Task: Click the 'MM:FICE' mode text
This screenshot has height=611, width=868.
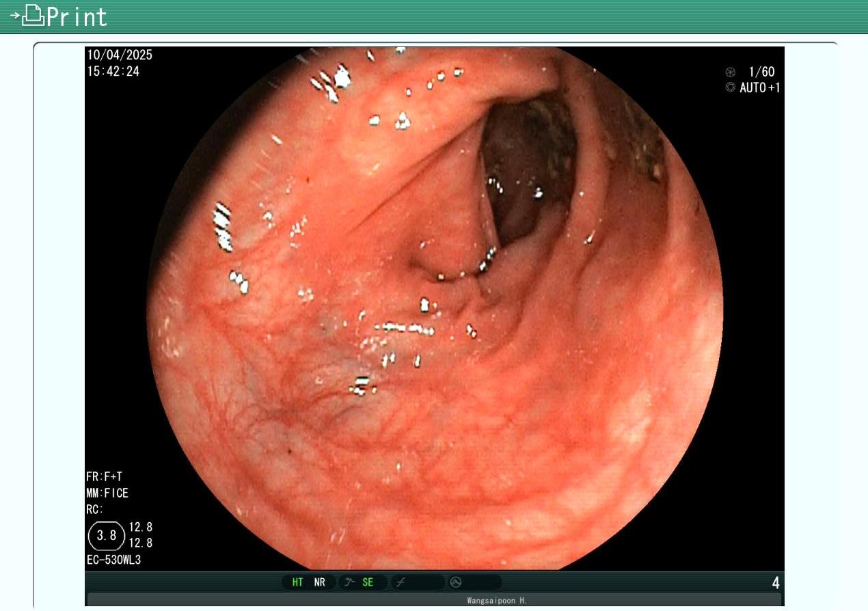Action: click(107, 493)
